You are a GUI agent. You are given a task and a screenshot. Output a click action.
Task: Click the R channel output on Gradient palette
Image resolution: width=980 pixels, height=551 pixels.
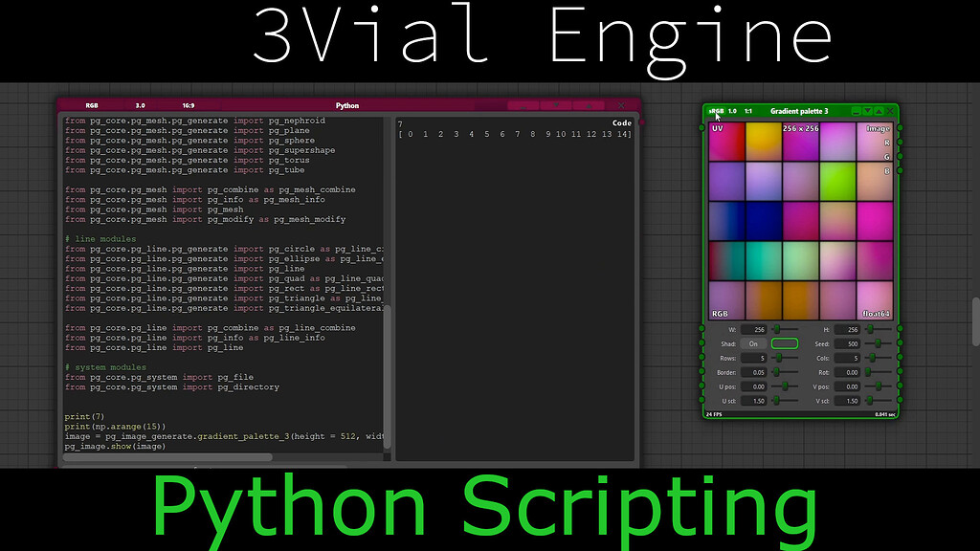pos(886,143)
